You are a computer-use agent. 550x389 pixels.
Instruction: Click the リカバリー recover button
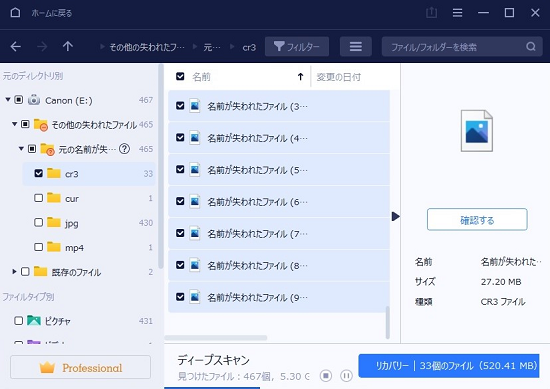tap(449, 365)
